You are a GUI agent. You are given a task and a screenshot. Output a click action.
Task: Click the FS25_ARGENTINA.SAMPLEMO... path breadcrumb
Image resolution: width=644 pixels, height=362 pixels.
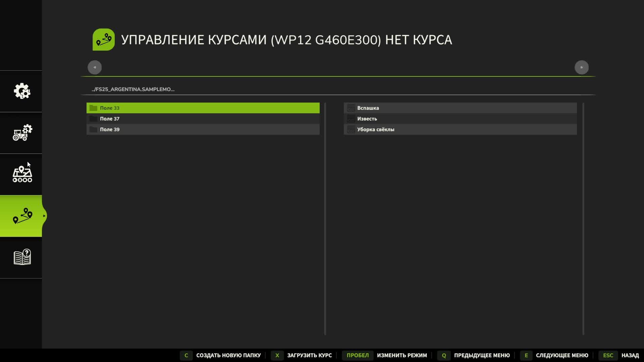click(x=133, y=89)
